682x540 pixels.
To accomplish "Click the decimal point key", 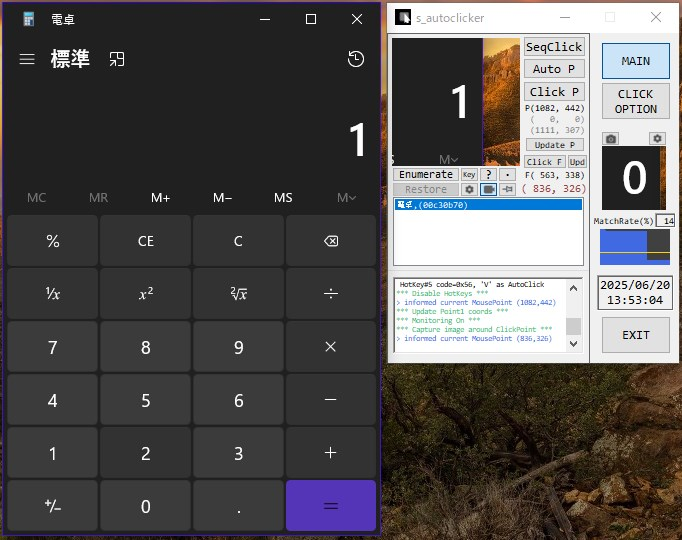I will pyautogui.click(x=238, y=506).
